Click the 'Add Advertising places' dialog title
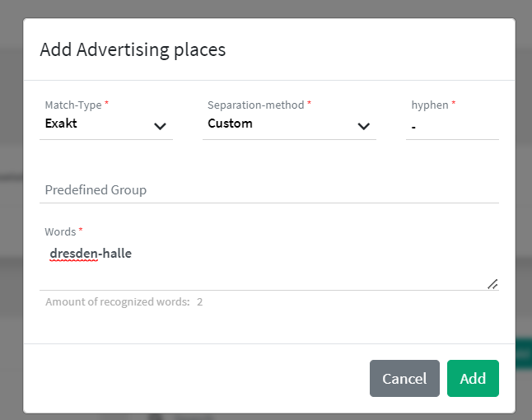The image size is (532, 420). 133,50
